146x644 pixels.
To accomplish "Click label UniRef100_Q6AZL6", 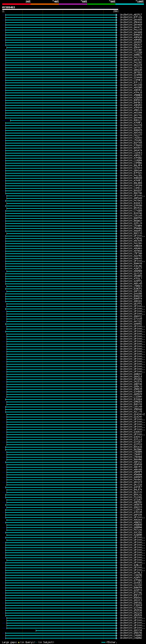I will [131, 376].
